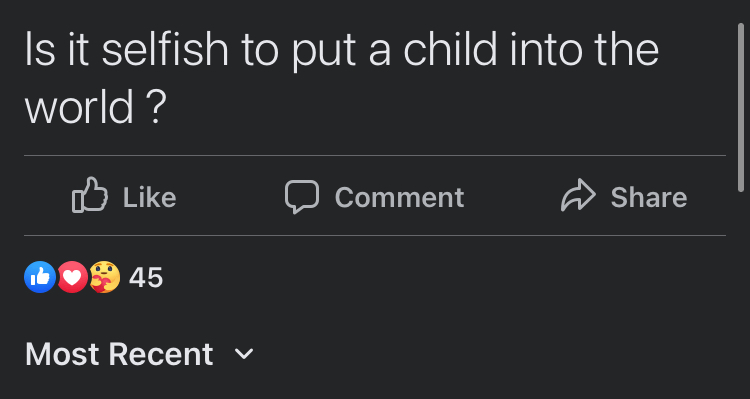Expand the chevron next to Most Recent
This screenshot has height=399, width=750.
pos(244,355)
